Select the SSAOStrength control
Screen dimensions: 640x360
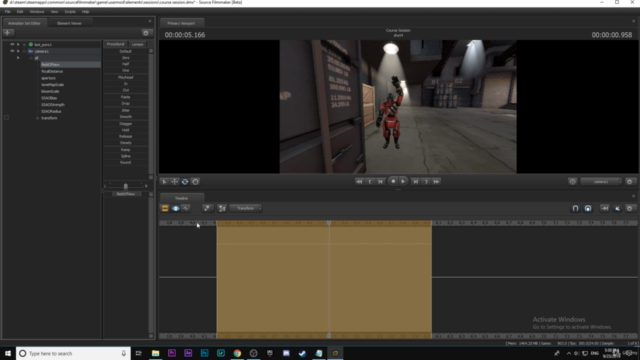click(x=53, y=104)
